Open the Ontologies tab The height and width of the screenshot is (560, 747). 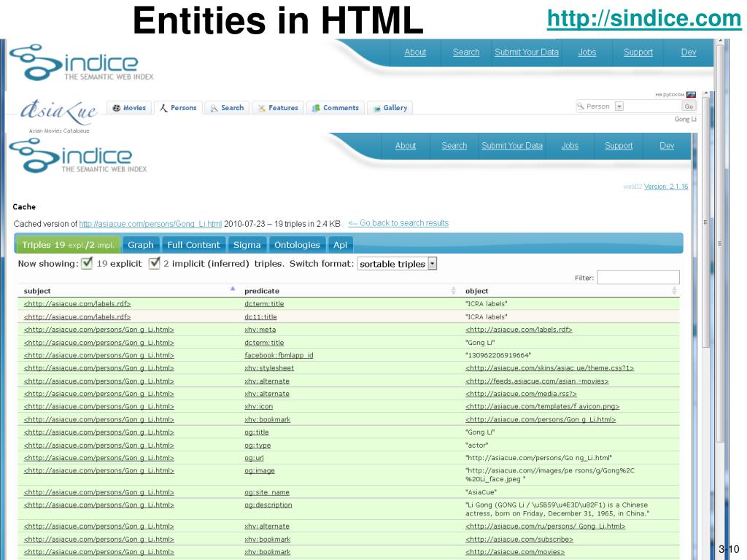[297, 245]
